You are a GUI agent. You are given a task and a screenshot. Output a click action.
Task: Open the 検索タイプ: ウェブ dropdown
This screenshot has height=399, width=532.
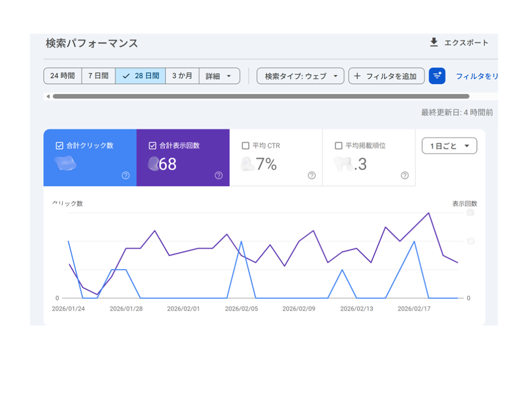(300, 75)
